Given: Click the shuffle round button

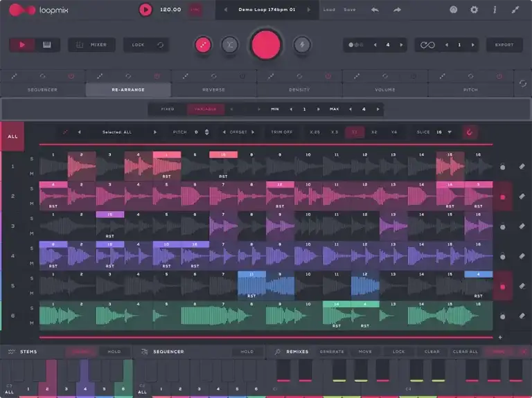Looking at the screenshot, I should pos(230,45).
